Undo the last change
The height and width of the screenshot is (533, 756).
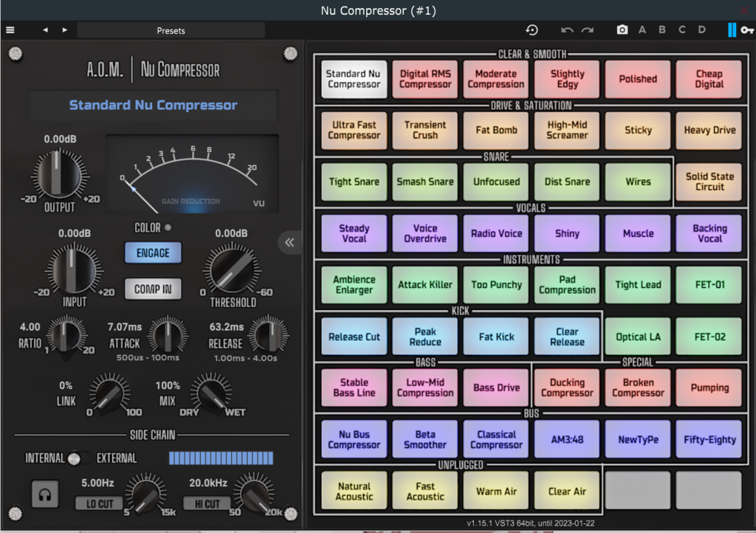(567, 30)
